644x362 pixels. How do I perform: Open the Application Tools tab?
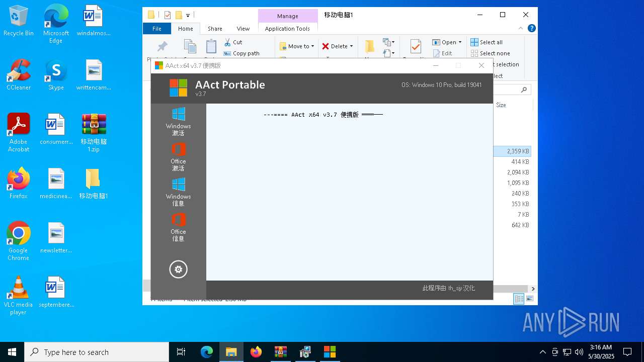coord(287,29)
